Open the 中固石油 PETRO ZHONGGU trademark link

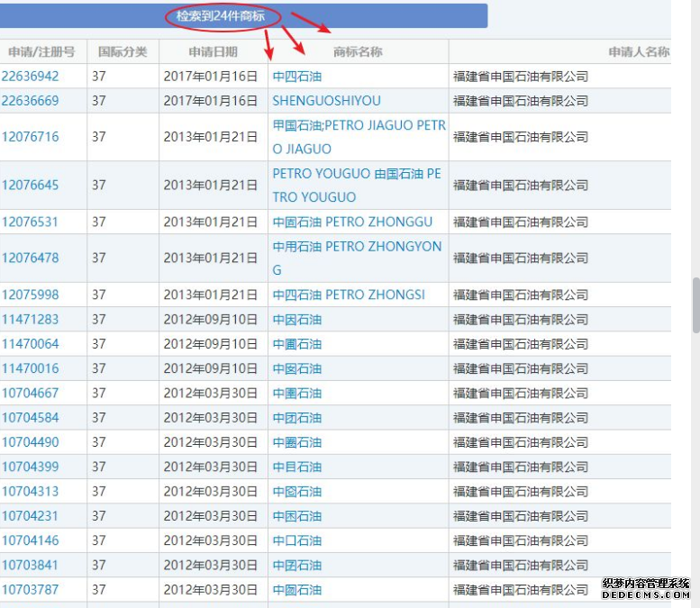(x=352, y=222)
